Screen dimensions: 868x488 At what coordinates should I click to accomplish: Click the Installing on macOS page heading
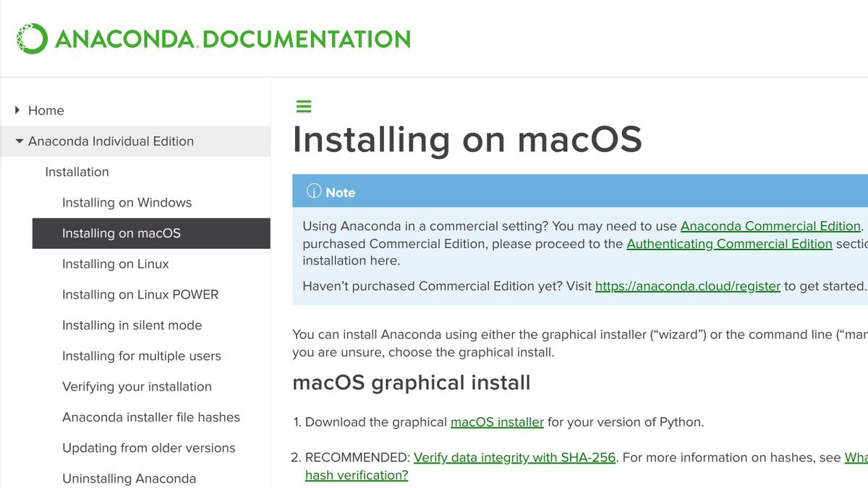tap(467, 139)
